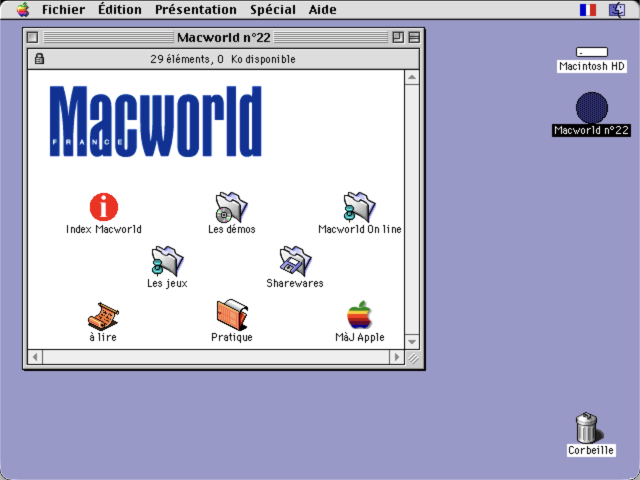
Task: Click the 'Corbeille' label text
Action: coord(591,450)
